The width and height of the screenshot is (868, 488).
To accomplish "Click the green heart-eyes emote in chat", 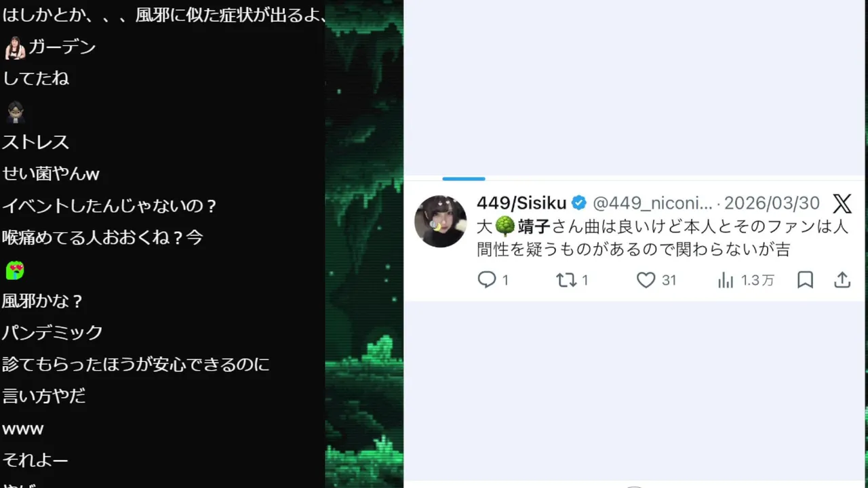I will (x=15, y=270).
